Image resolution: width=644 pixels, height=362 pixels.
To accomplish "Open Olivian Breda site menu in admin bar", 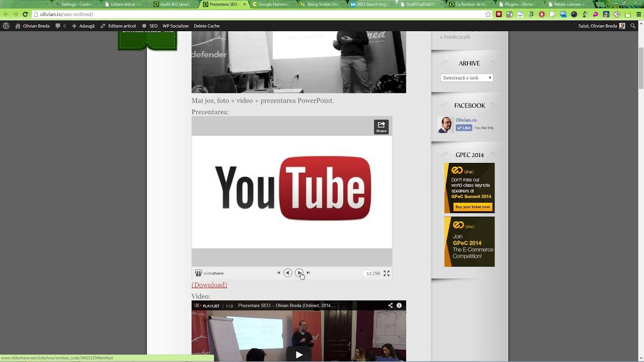I will [x=32, y=26].
